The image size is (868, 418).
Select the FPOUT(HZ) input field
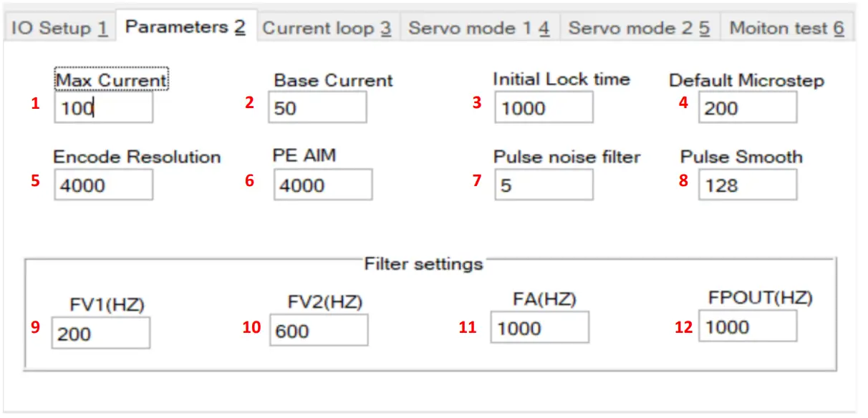(747, 326)
